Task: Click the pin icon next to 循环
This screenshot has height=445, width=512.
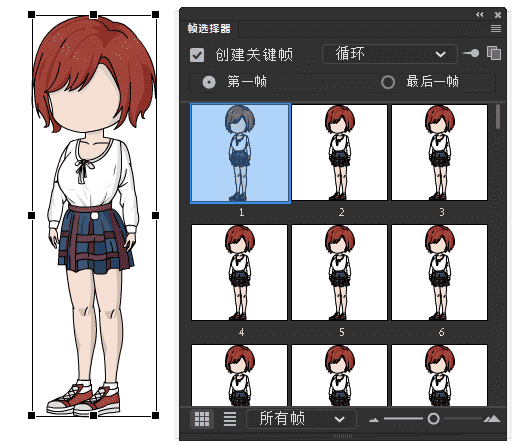Action: [471, 53]
